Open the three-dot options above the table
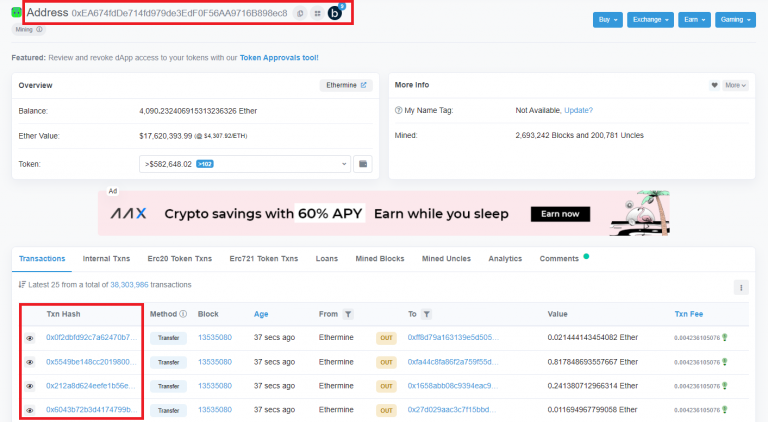Image resolution: width=768 pixels, height=422 pixels. point(741,287)
